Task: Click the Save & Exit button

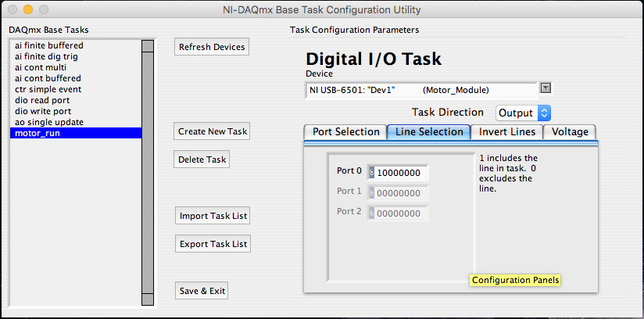Action: (202, 291)
